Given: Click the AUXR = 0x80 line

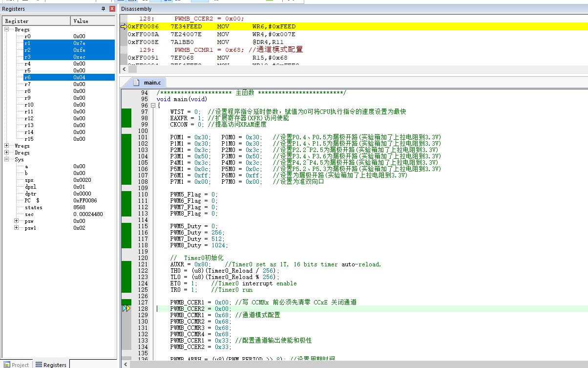Looking at the screenshot, I should point(275,264).
